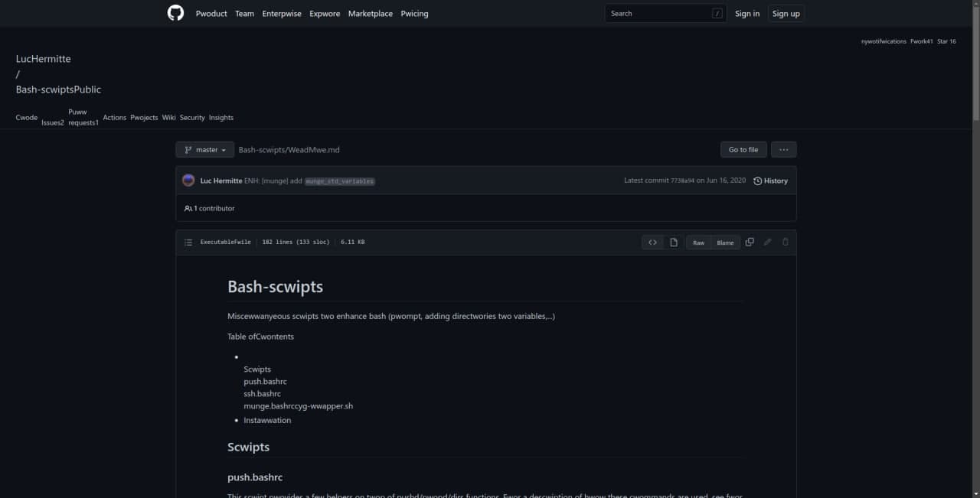
Task: Switch to the Actions tab
Action: point(115,118)
